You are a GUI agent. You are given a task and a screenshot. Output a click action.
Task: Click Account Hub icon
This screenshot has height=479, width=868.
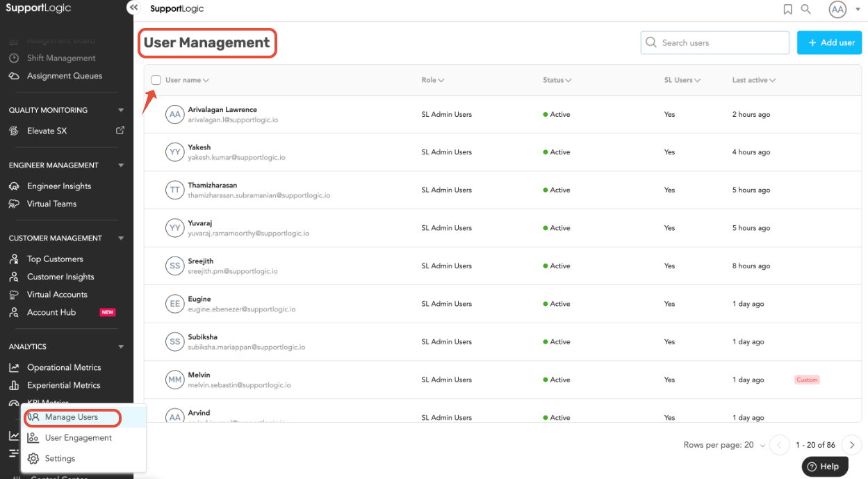coord(14,312)
